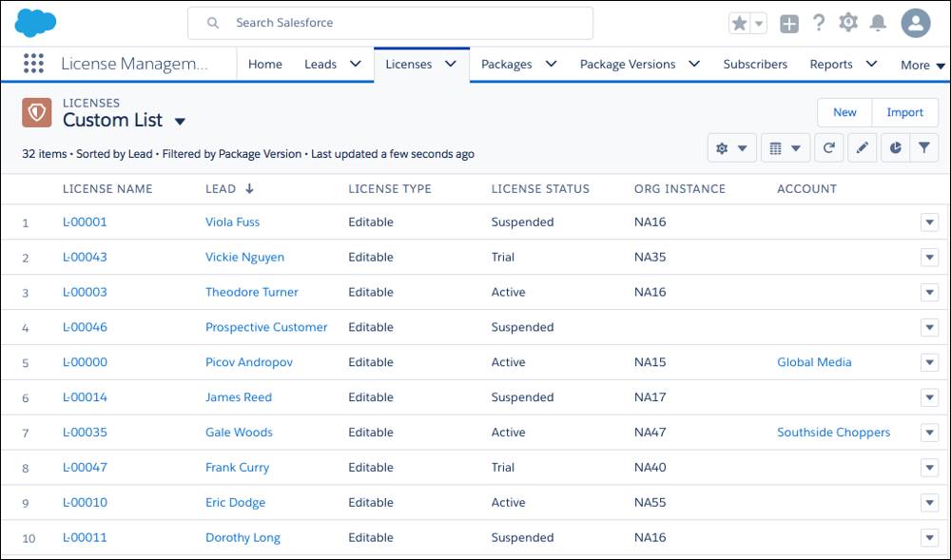The image size is (951, 560).
Task: Open row actions for L-00010
Action: point(929,502)
